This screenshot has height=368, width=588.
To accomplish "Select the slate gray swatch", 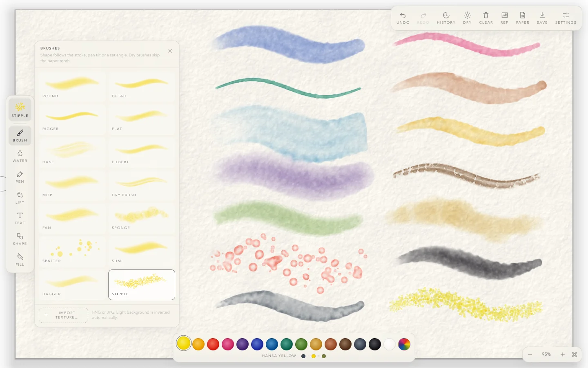I will [360, 344].
